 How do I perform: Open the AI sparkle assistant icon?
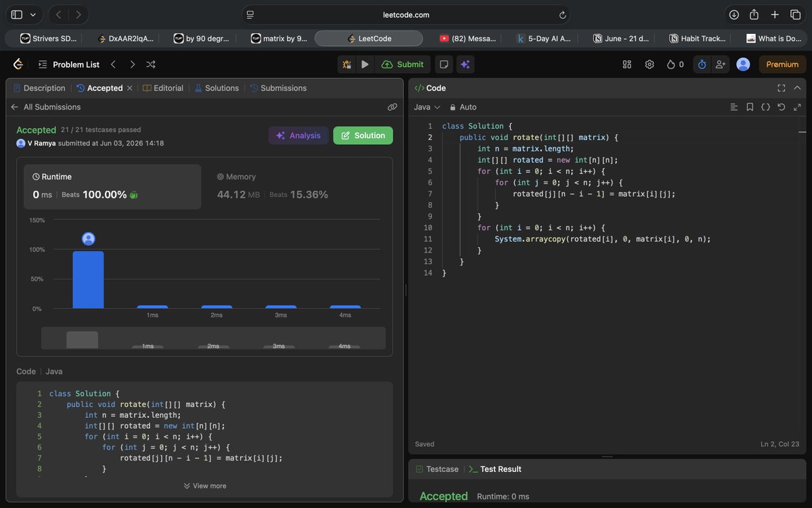tap(465, 64)
